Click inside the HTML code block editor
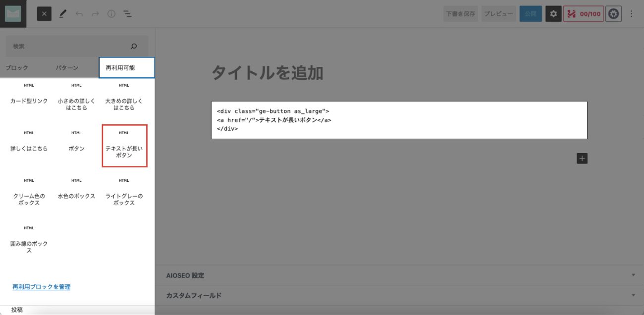 pyautogui.click(x=399, y=120)
